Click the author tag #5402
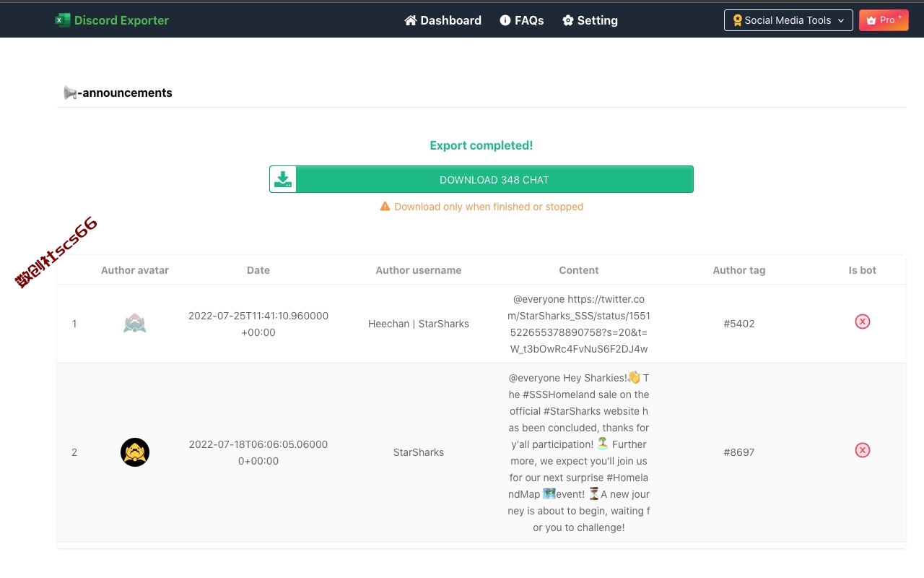The height and width of the screenshot is (578, 924). 739,324
